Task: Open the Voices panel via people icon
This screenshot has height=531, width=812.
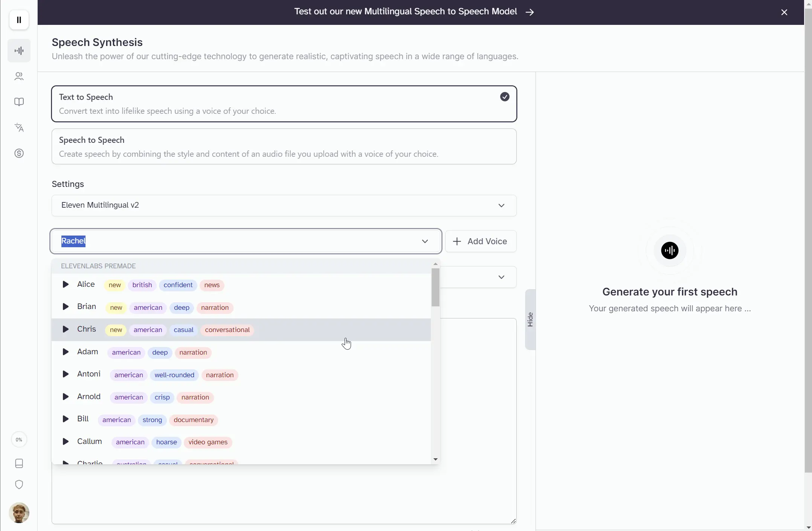Action: [x=18, y=76]
